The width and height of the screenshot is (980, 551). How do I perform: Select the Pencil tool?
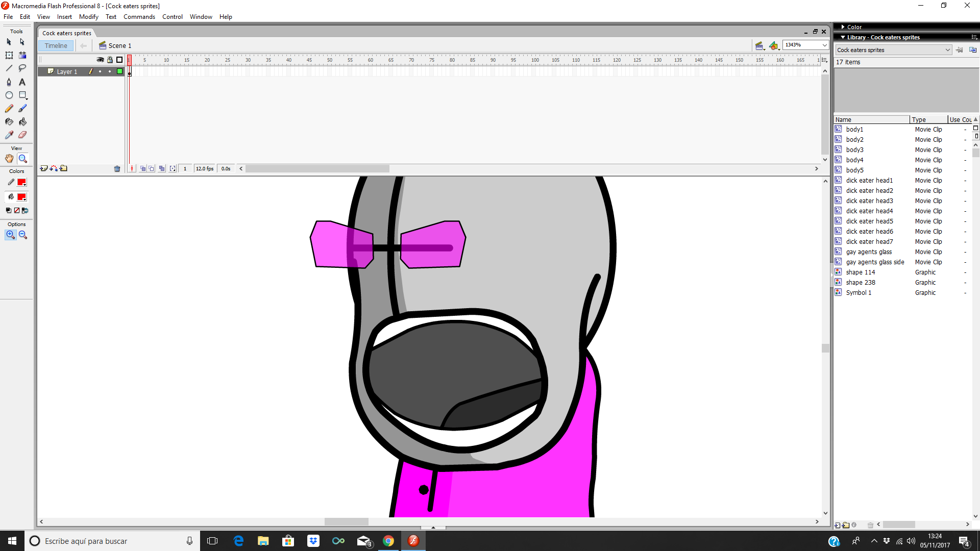(x=9, y=108)
